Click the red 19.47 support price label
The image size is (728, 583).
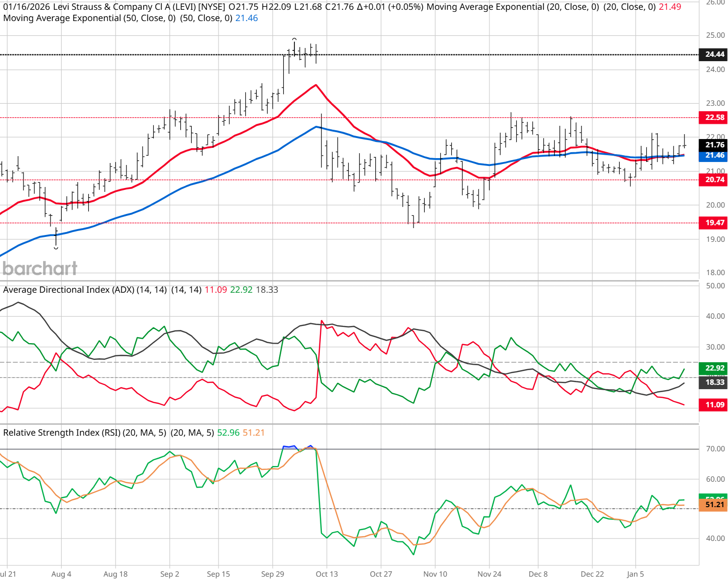click(713, 223)
